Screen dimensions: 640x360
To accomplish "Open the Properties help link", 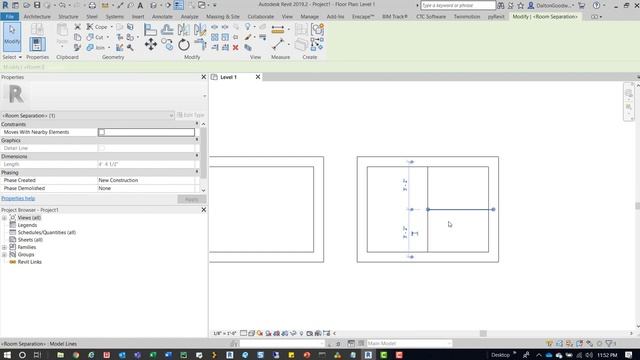I will tap(18, 198).
